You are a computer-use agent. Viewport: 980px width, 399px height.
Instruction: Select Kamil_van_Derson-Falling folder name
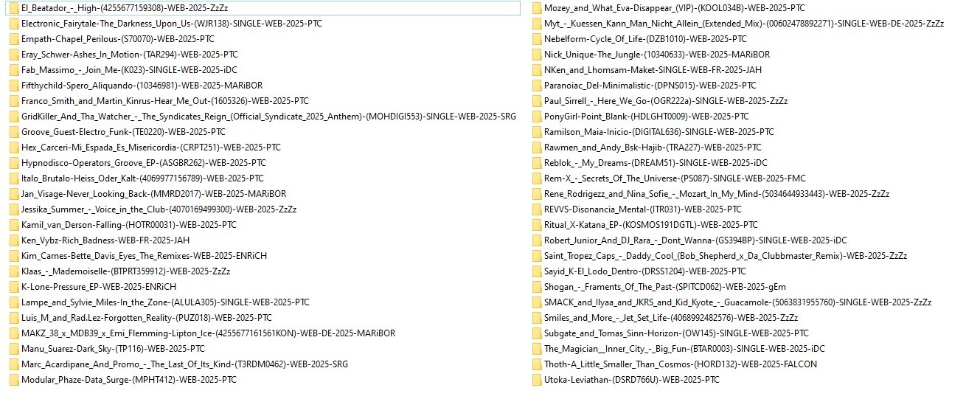tap(129, 225)
